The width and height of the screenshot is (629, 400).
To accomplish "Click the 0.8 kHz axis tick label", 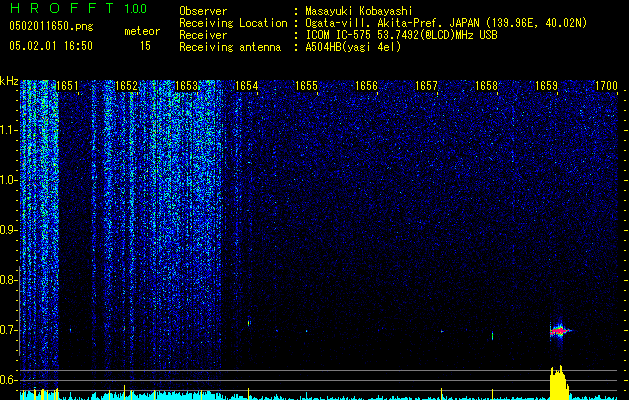I will 8,280.
